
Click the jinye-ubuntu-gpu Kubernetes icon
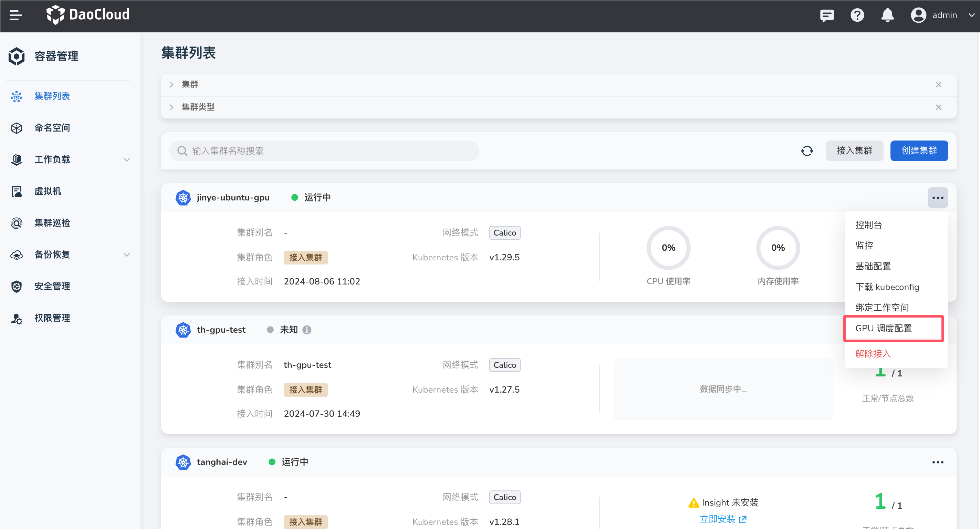183,198
